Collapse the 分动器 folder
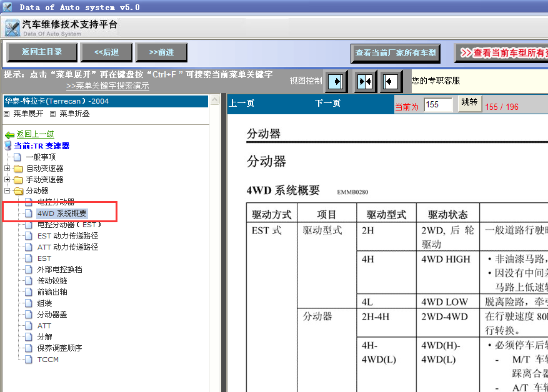This screenshot has height=392, width=548. (x=7, y=190)
